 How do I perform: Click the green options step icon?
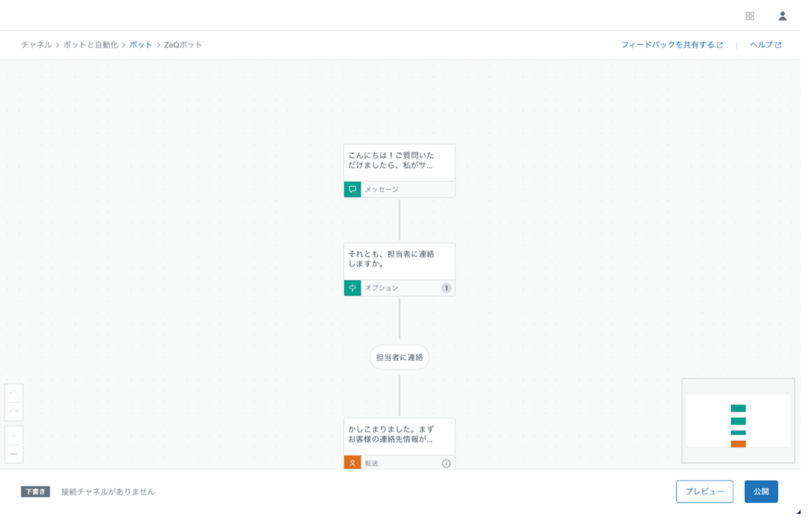point(353,287)
